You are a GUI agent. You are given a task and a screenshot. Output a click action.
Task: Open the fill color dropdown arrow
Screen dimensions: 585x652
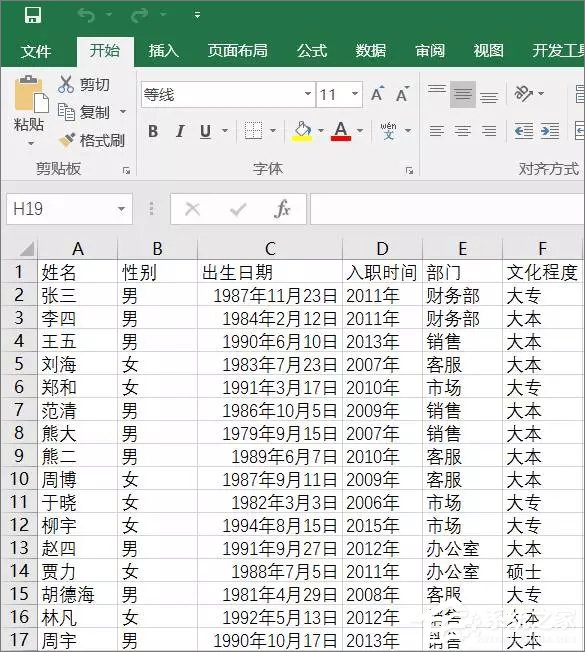(321, 131)
